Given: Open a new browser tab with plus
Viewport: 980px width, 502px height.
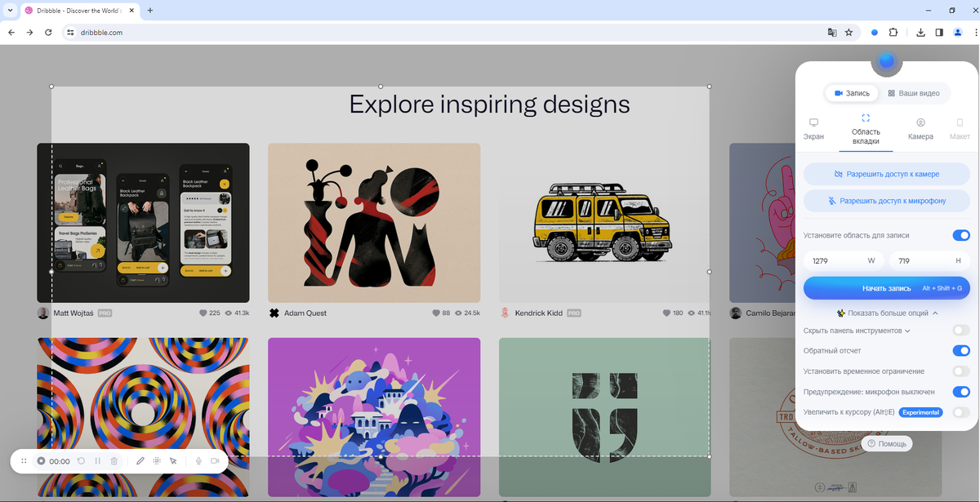Looking at the screenshot, I should 149,10.
